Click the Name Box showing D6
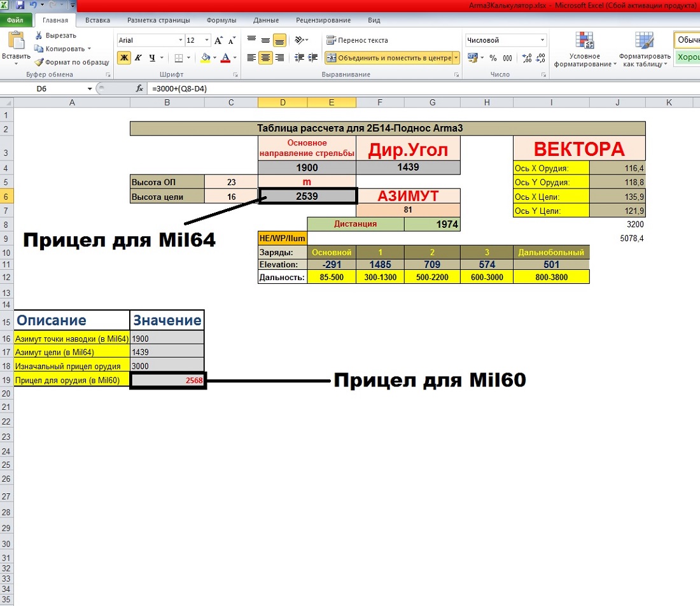700x606 pixels. (x=41, y=88)
